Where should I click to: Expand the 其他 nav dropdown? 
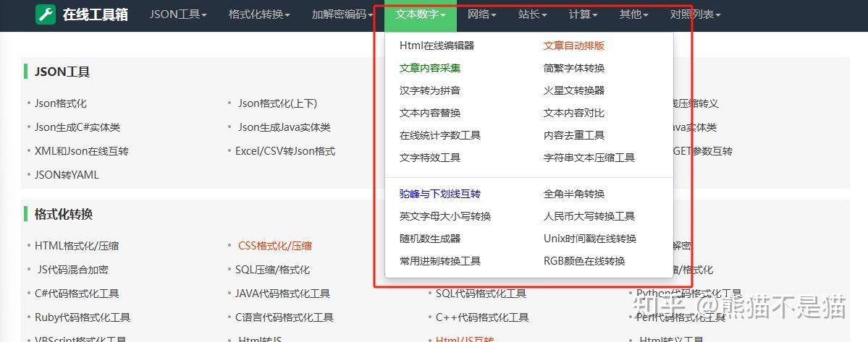pos(634,15)
